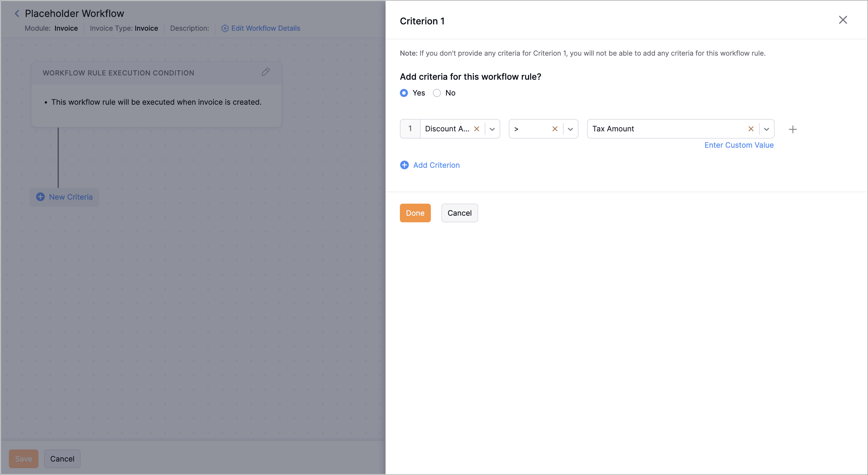
Task: Click the gear icon beside Edit Workflow Details
Action: (x=225, y=28)
